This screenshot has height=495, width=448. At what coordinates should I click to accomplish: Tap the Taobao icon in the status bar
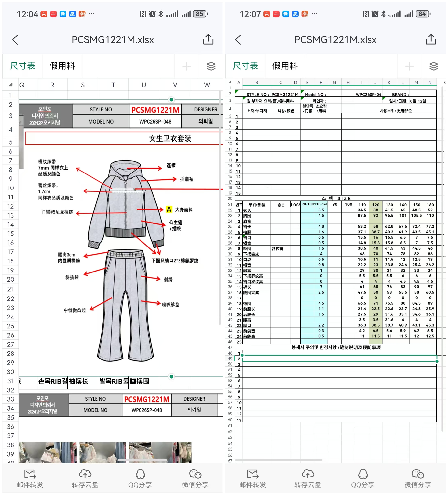(x=82, y=14)
